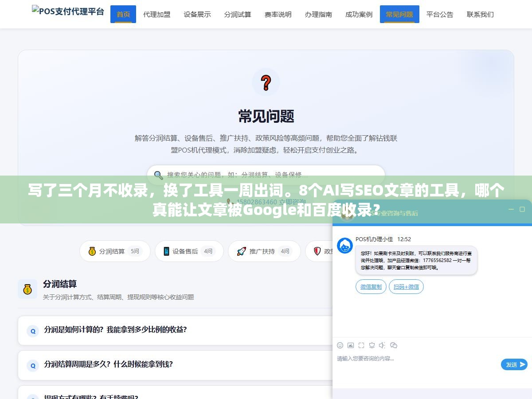The width and height of the screenshot is (532, 399).
Task: Click the 12:52 chat timestamp
Action: click(404, 239)
